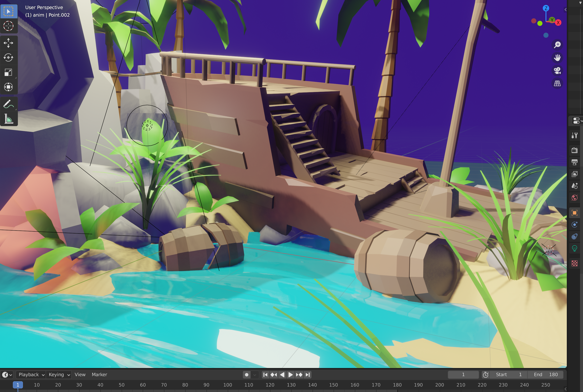583x392 pixels.
Task: Click frame 100 on the timeline ruler
Action: click(x=228, y=385)
